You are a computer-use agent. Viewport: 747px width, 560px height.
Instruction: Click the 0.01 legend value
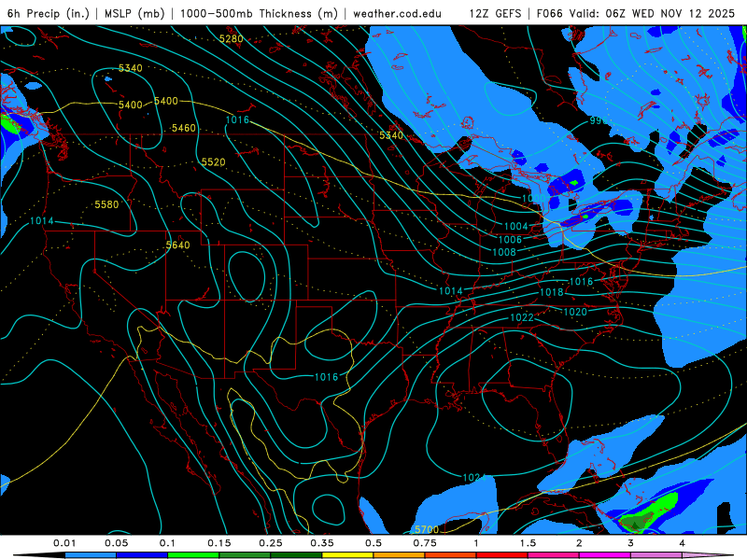(64, 543)
